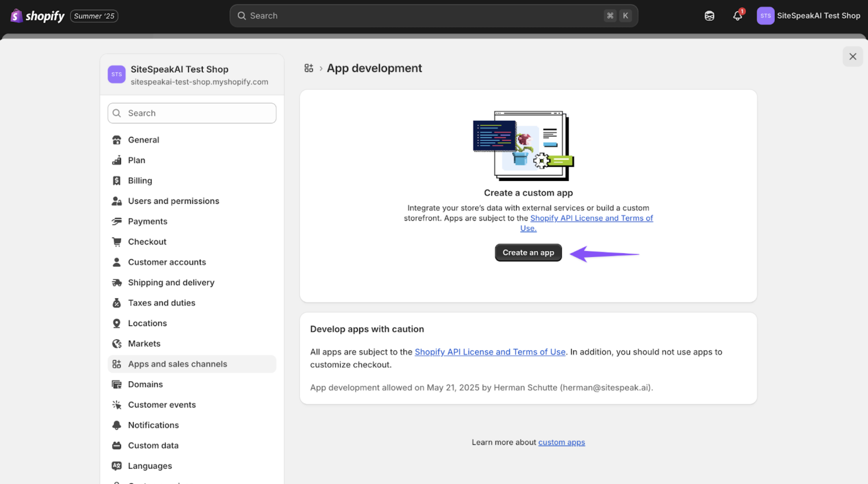Open the license link under Develop apps with caution
Image resolution: width=868 pixels, height=484 pixels.
point(489,352)
